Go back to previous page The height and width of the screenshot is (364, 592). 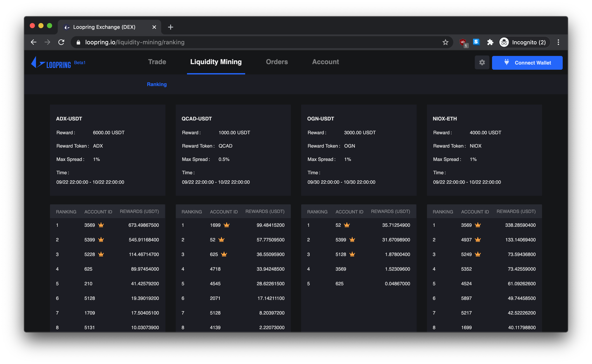[x=34, y=42]
